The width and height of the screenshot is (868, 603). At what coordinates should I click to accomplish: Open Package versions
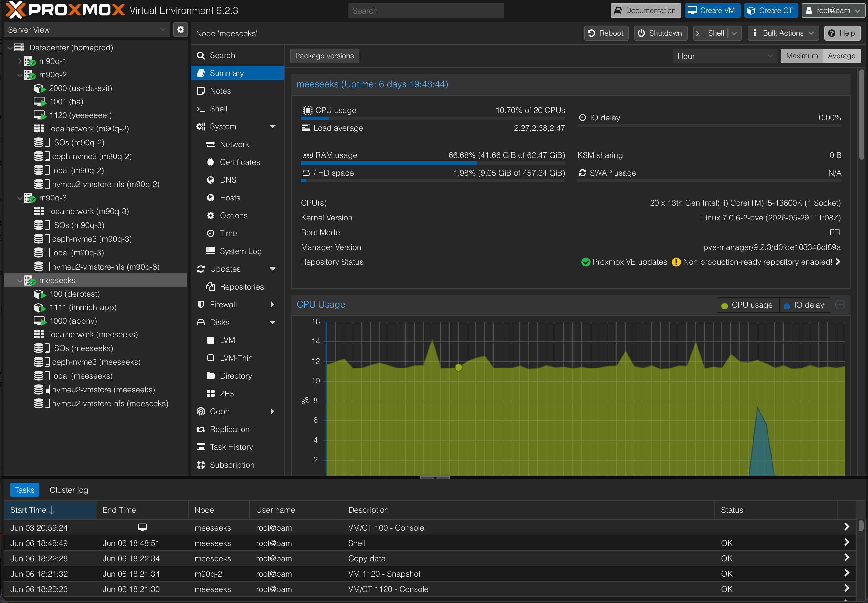[324, 56]
